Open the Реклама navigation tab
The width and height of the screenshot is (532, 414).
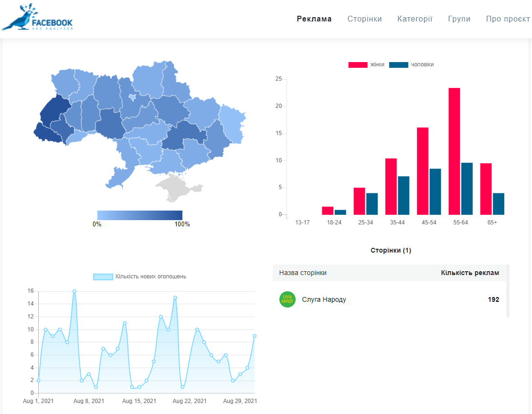(314, 19)
